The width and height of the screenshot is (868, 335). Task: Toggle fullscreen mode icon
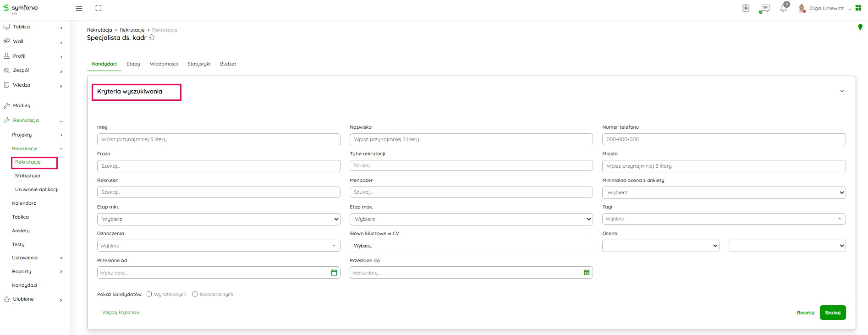click(99, 8)
